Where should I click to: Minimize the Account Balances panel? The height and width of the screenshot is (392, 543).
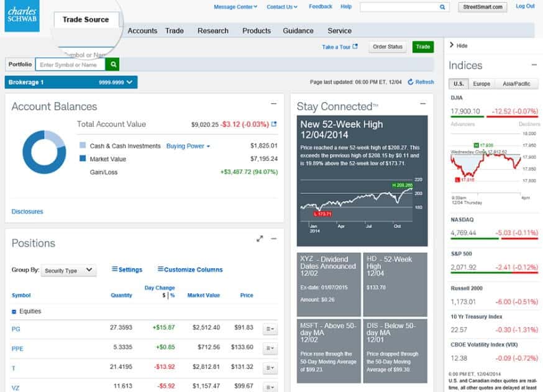click(273, 104)
